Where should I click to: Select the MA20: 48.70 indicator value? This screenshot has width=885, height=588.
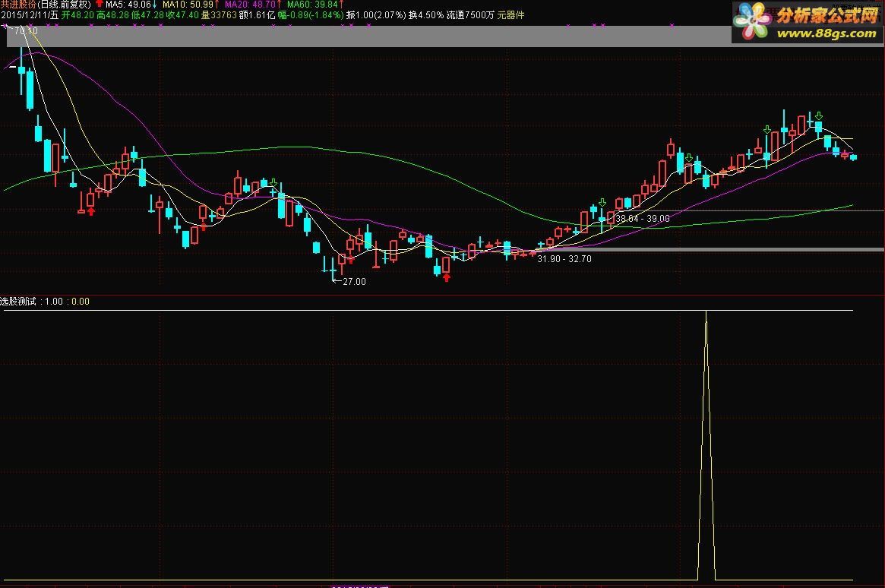coord(250,5)
